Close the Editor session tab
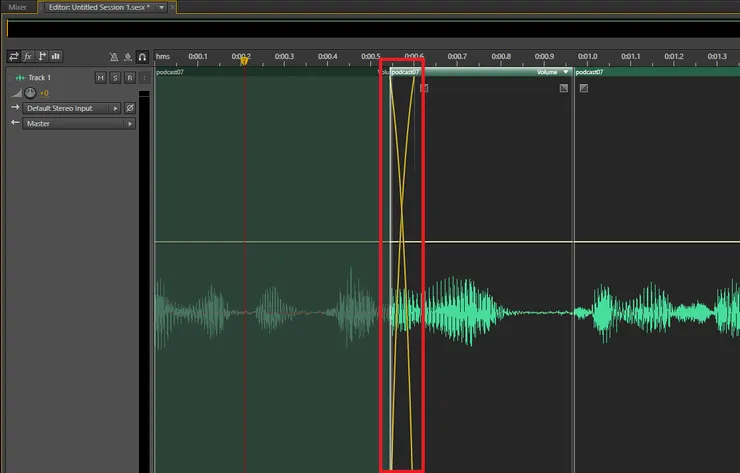This screenshot has width=740, height=473. [x=172, y=7]
